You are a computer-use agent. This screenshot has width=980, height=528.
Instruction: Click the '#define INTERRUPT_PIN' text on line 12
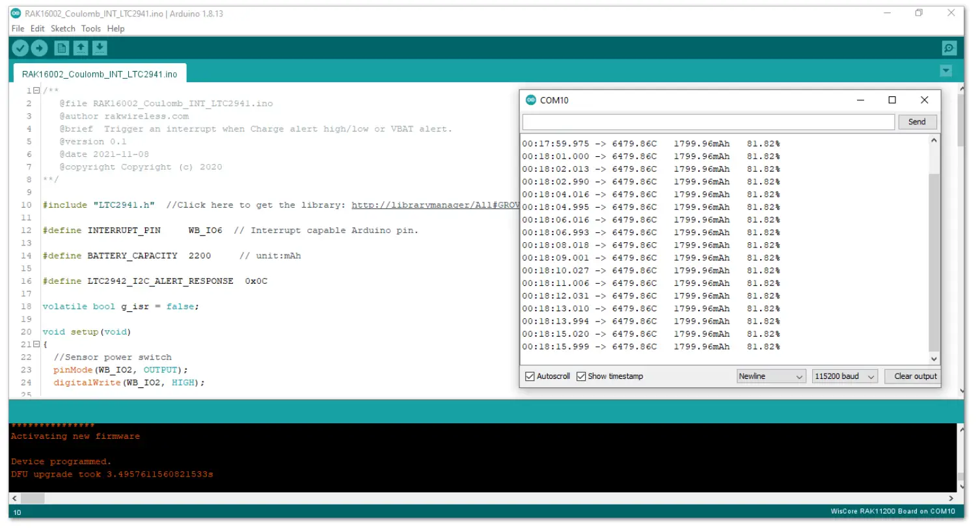coord(102,230)
